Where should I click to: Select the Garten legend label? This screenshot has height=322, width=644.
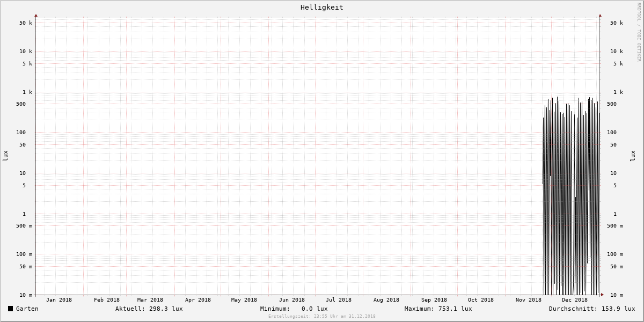pos(27,309)
